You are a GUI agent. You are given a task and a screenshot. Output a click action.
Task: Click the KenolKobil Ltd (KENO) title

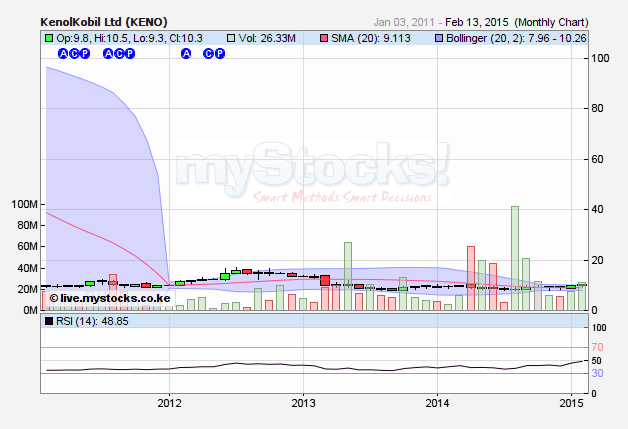pyautogui.click(x=103, y=20)
